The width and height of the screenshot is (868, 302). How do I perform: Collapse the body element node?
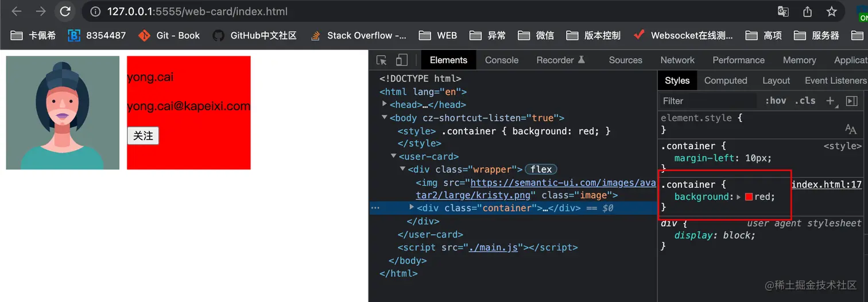[x=385, y=118]
